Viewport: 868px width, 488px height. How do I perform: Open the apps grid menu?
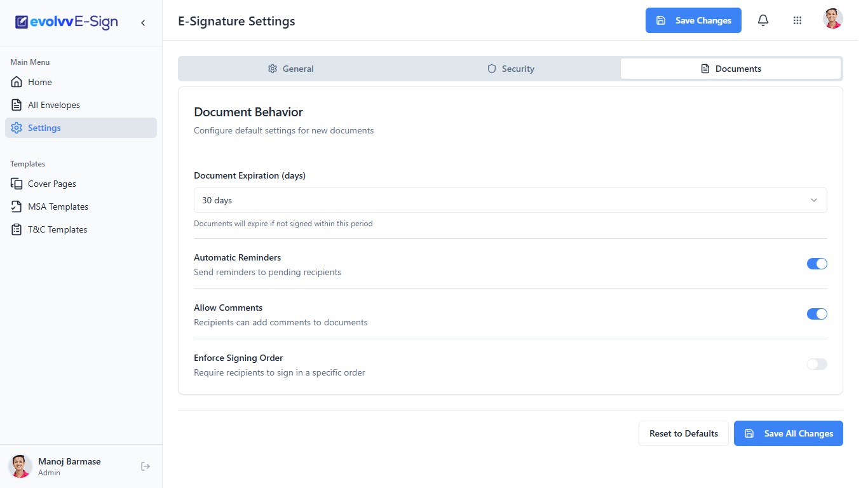[x=797, y=20]
